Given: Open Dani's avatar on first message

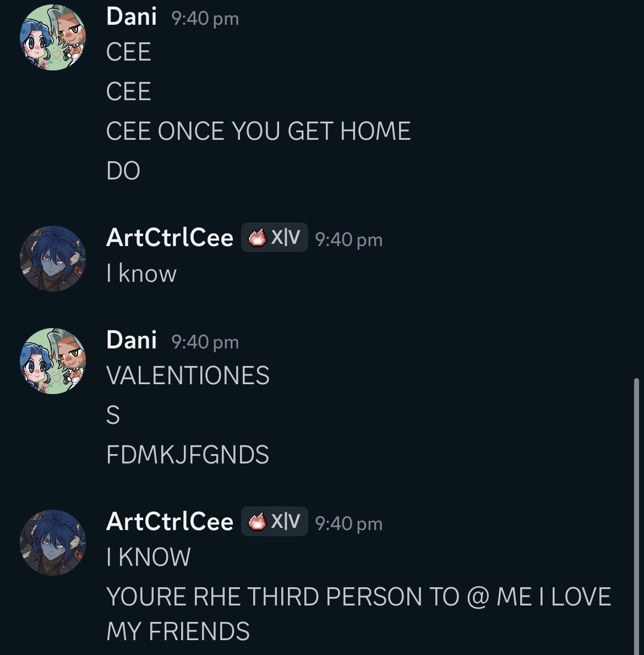Looking at the screenshot, I should point(53,37).
